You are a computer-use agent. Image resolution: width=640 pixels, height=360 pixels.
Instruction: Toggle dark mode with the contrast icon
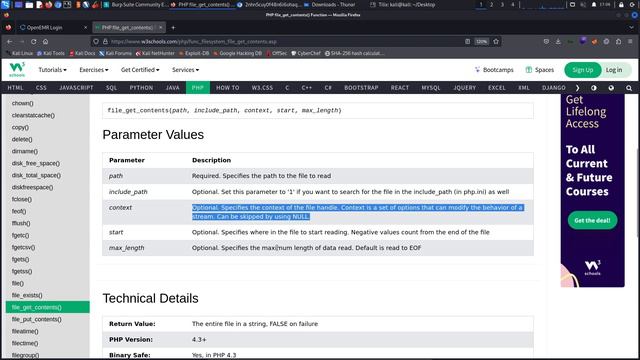pos(593,88)
